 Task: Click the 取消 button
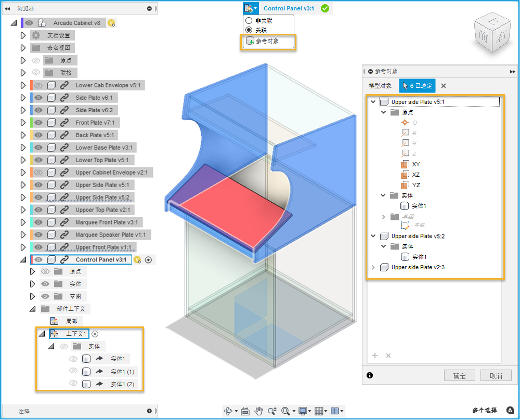click(496, 376)
